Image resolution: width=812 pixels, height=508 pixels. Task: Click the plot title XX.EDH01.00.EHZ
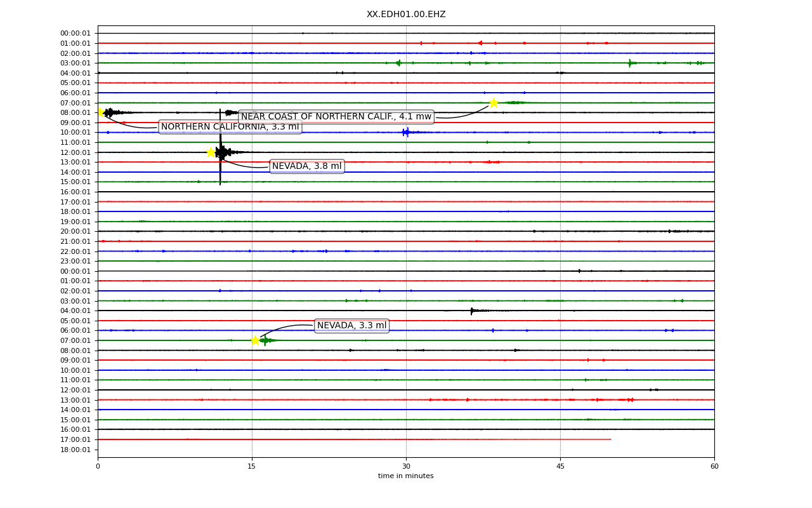click(406, 14)
